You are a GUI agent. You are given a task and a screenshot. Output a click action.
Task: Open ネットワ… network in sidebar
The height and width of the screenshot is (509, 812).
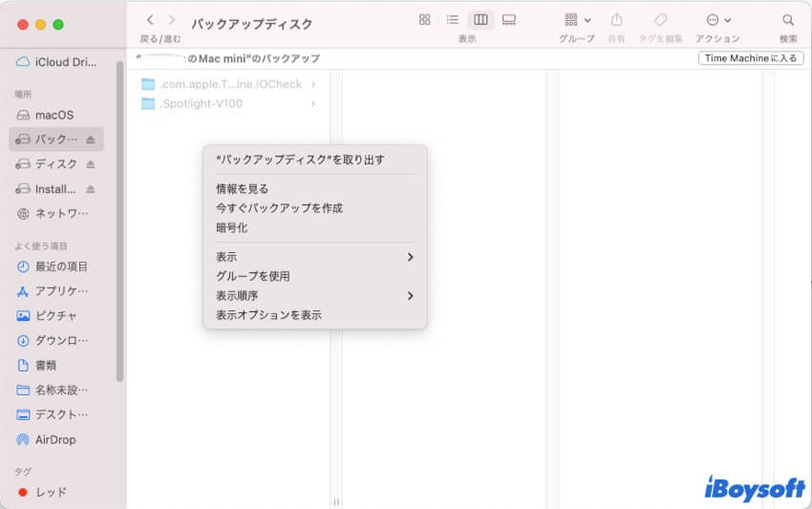(x=52, y=213)
